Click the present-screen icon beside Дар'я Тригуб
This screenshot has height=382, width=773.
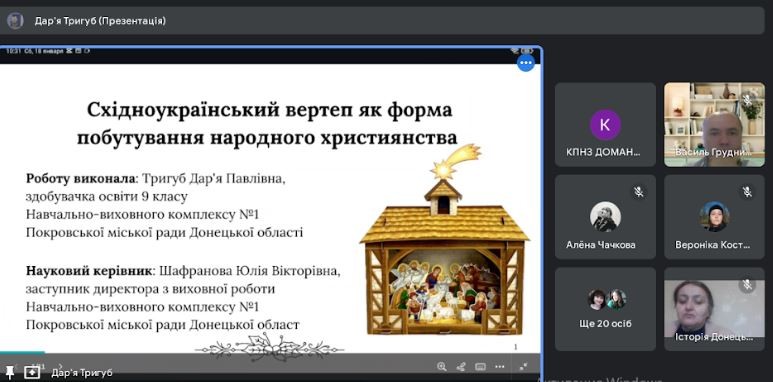pos(32,372)
